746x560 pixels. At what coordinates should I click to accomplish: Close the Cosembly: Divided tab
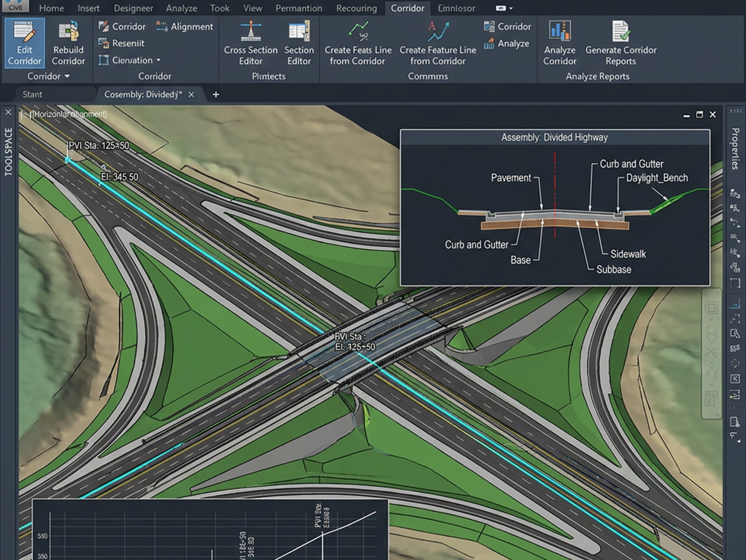pos(191,94)
